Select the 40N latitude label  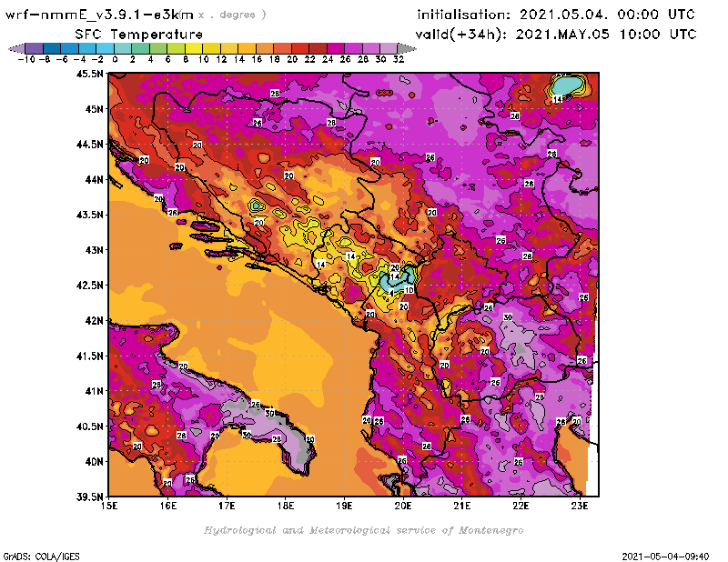click(x=94, y=462)
